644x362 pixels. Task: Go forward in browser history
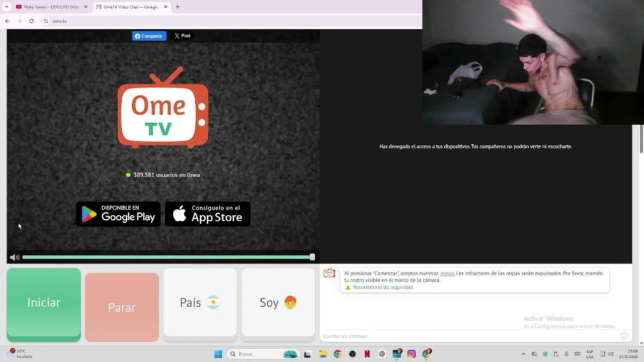click(19, 21)
